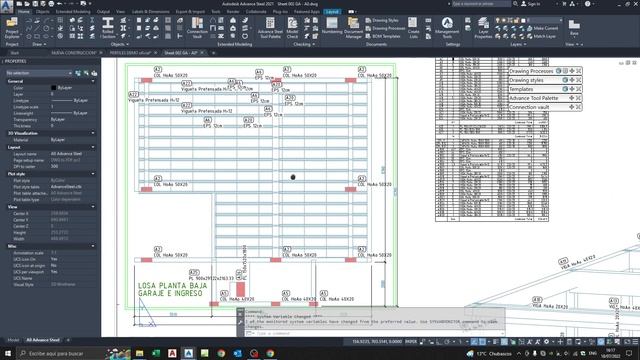The image size is (640, 360).
Task: Open the Connection Vault
Action: (197, 28)
